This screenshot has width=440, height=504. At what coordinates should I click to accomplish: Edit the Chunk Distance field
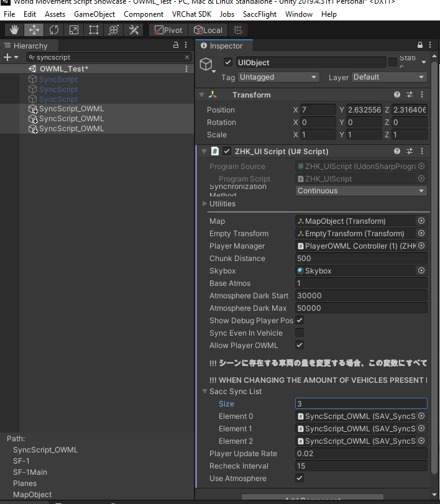(x=361, y=258)
